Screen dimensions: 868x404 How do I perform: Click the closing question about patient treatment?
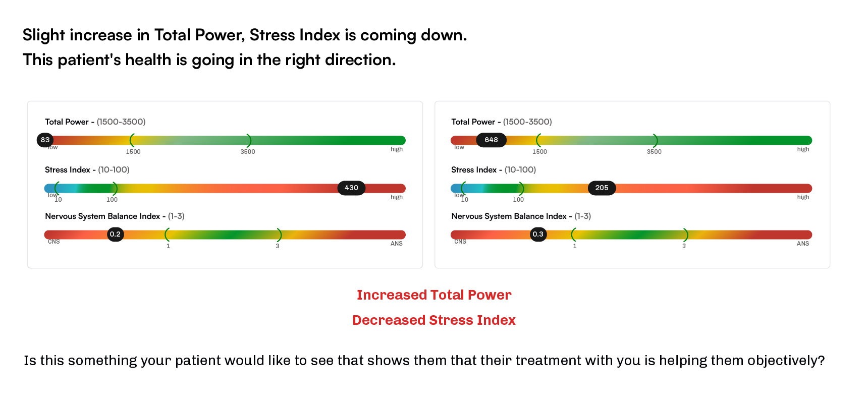(424, 361)
